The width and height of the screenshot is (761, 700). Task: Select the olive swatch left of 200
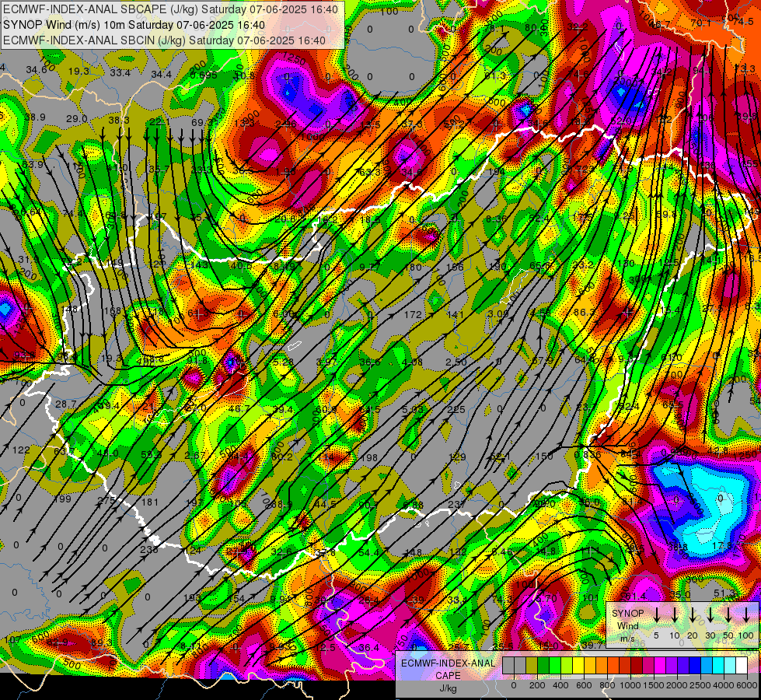click(532, 666)
